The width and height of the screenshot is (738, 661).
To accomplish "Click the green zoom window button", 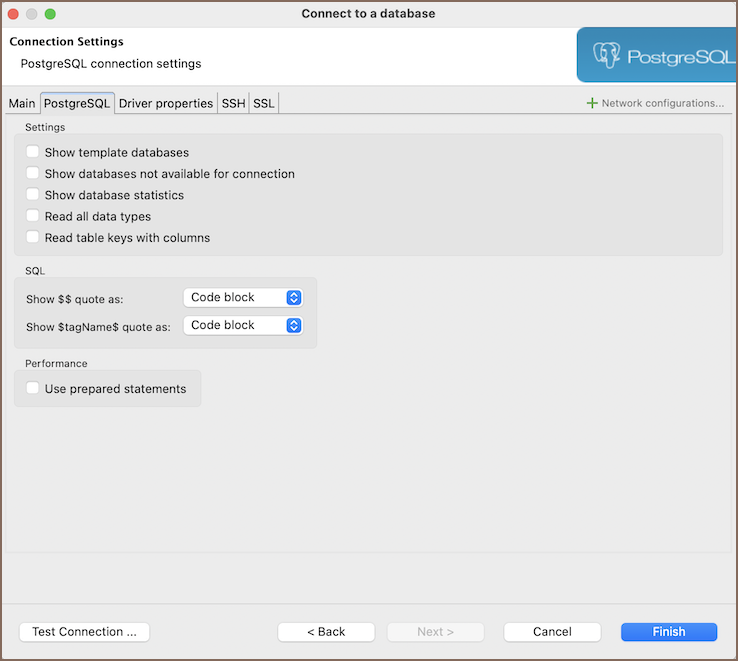I will click(50, 14).
